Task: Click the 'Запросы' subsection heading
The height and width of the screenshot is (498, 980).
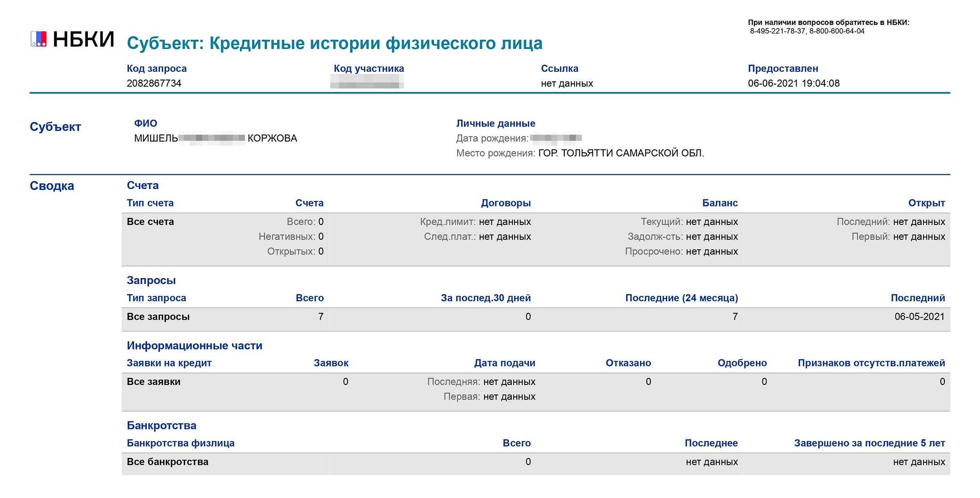Action: (151, 280)
